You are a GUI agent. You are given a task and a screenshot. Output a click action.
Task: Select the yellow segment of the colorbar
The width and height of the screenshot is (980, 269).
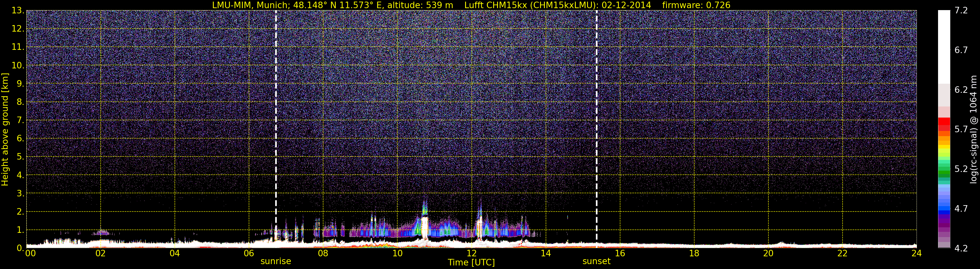coord(944,147)
